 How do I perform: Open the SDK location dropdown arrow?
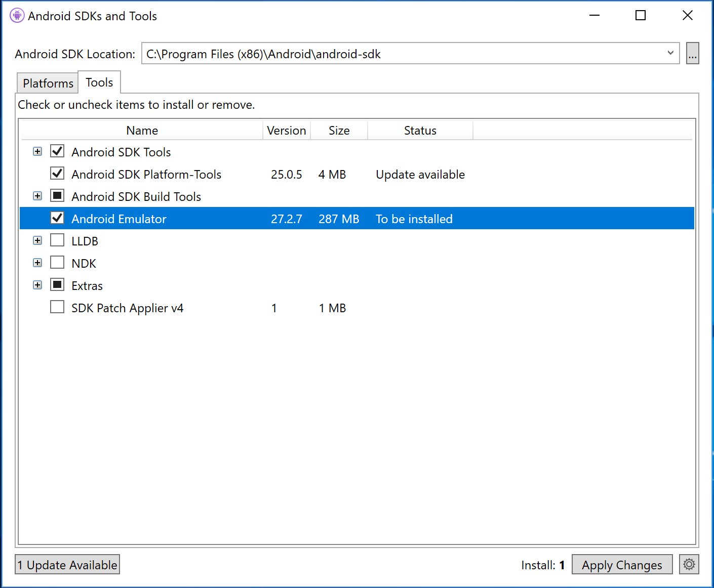point(671,53)
